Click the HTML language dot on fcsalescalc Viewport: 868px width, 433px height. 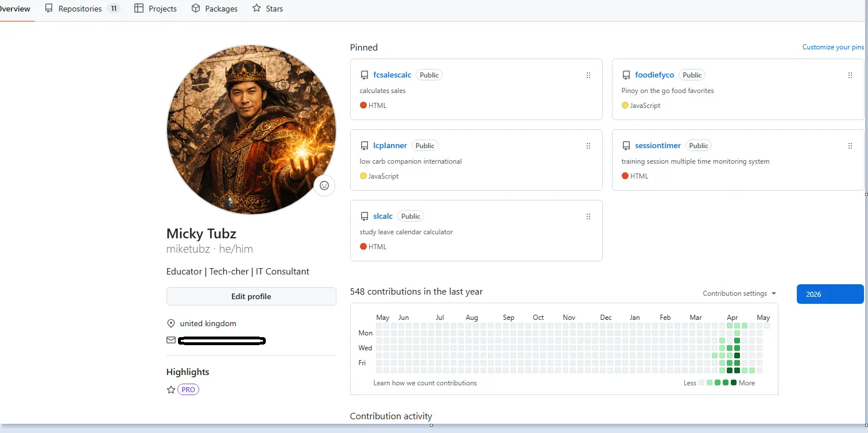click(x=363, y=105)
